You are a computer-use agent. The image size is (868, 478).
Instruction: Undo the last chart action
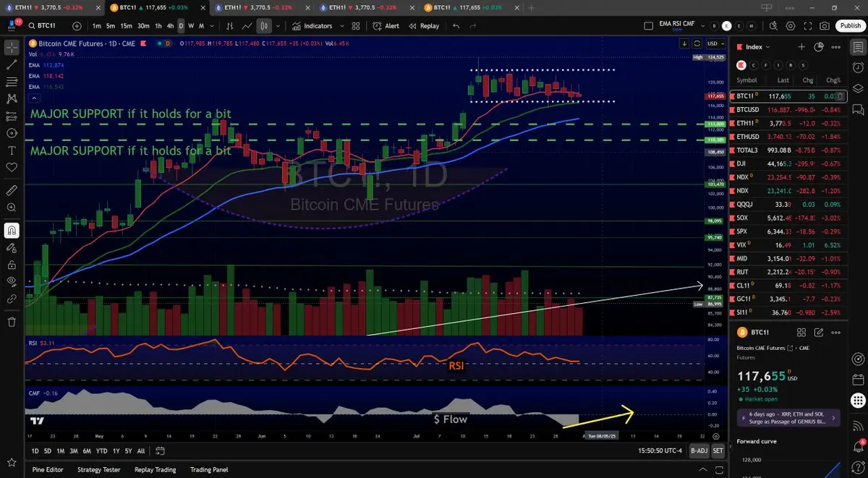tap(456, 26)
